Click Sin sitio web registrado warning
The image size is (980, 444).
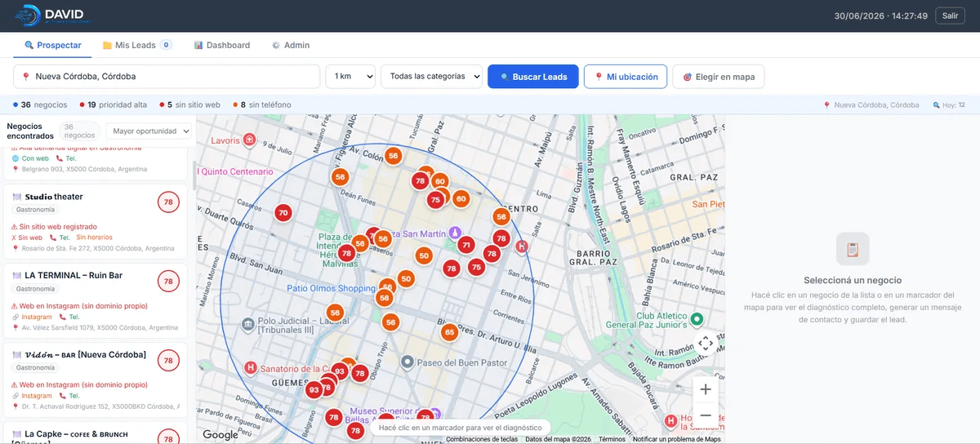point(55,226)
